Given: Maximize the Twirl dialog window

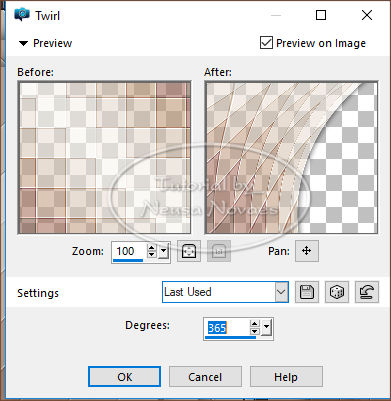Looking at the screenshot, I should click(x=321, y=15).
